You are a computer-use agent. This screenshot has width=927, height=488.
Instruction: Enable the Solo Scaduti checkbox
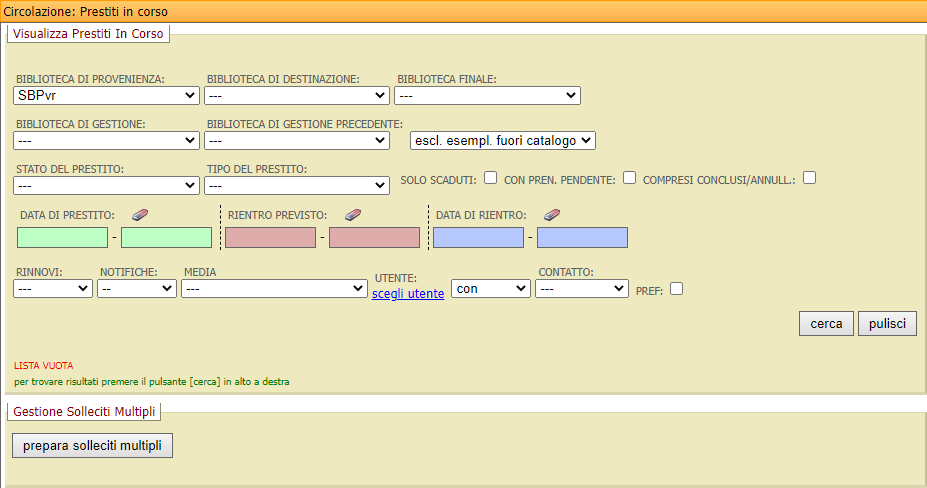[491, 178]
